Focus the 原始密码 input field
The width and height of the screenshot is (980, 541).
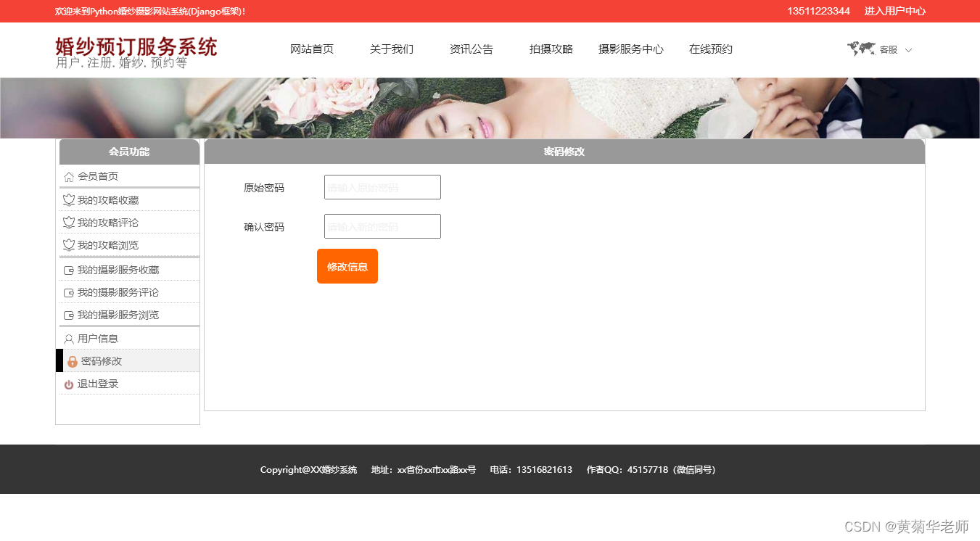tap(382, 187)
